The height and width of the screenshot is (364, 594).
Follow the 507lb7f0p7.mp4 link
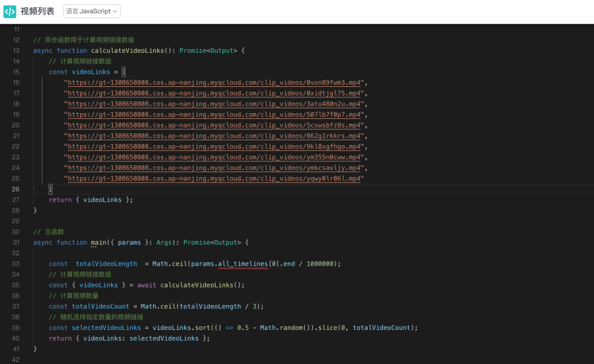(x=214, y=114)
